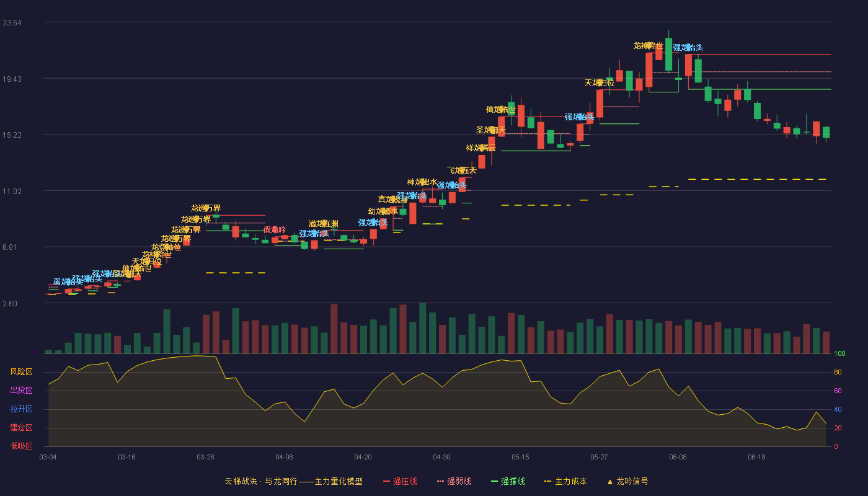The width and height of the screenshot is (868, 496).
Task: Click the 60 label on the indicator axis
Action: pyautogui.click(x=837, y=391)
